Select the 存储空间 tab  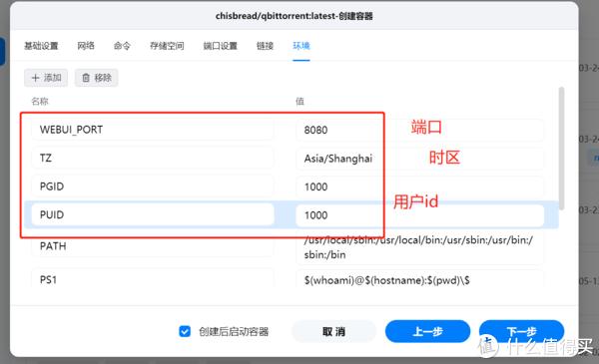[x=167, y=46]
